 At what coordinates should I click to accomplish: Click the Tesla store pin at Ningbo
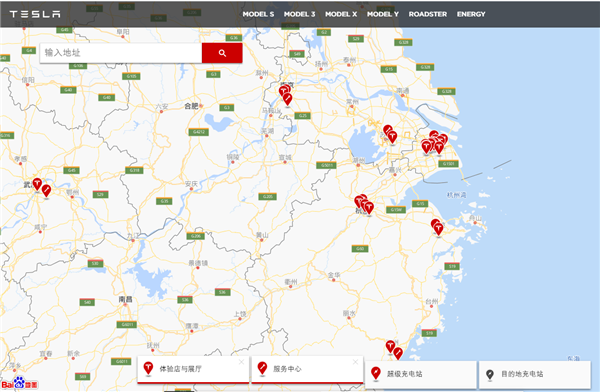pyautogui.click(x=439, y=230)
